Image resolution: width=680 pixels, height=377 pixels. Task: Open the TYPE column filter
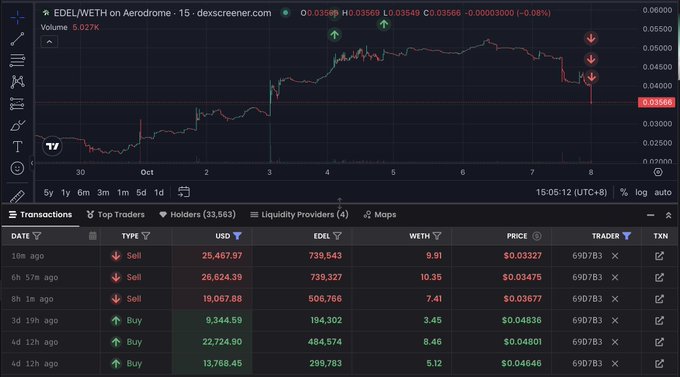(146, 236)
